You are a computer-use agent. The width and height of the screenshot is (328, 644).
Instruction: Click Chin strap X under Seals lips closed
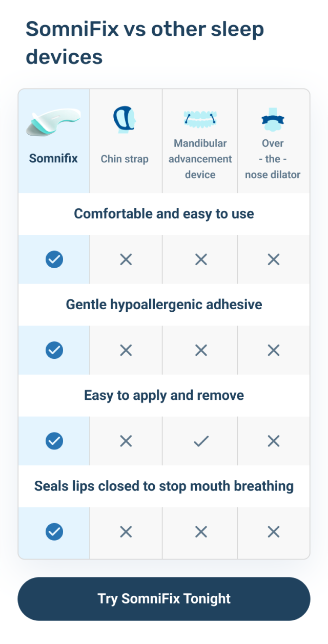pyautogui.click(x=126, y=532)
